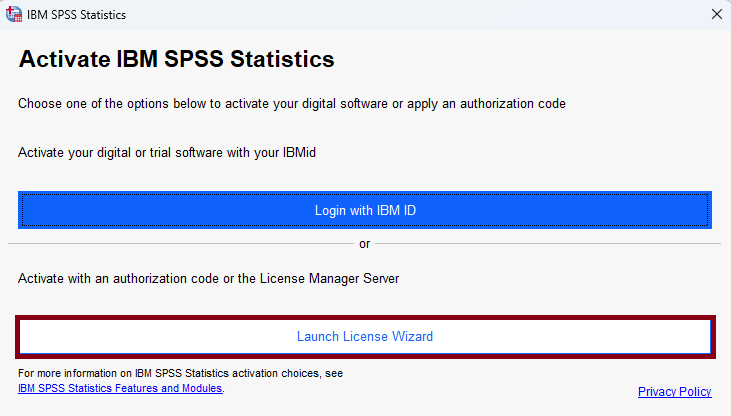Image resolution: width=731 pixels, height=416 pixels.
Task: Click the SPSS app icon in title bar
Action: click(15, 15)
